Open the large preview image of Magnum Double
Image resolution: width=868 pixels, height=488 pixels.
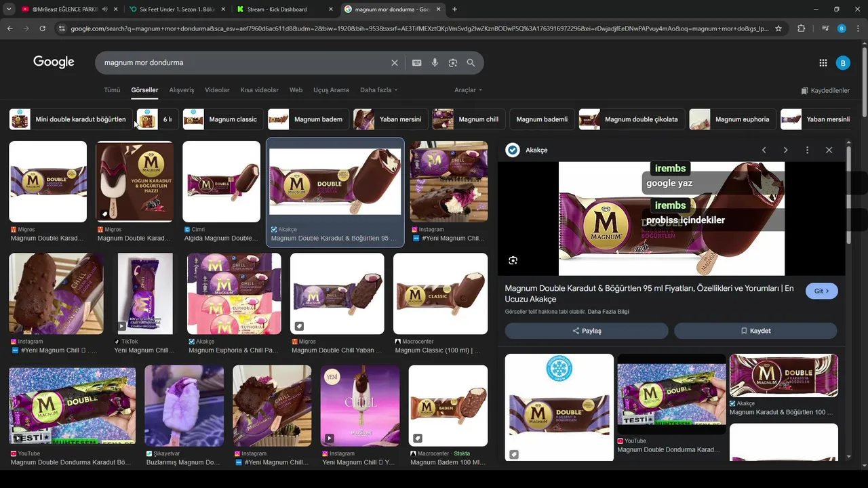click(671, 218)
